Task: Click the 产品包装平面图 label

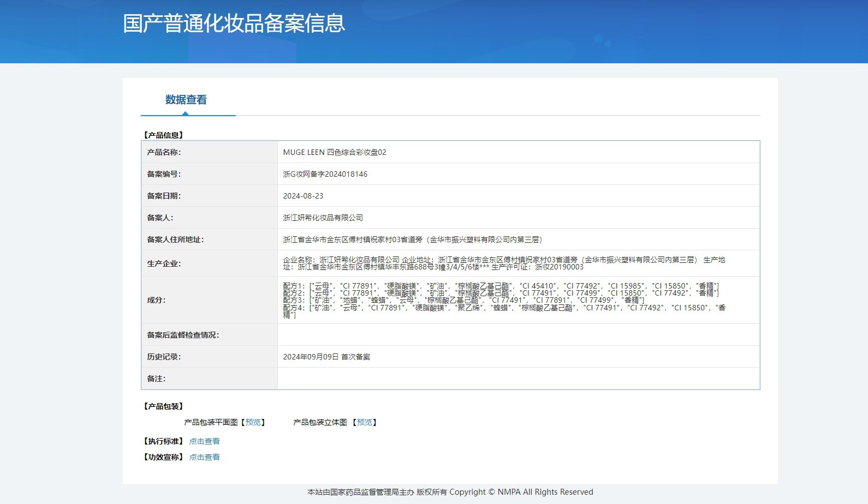Action: pos(211,422)
